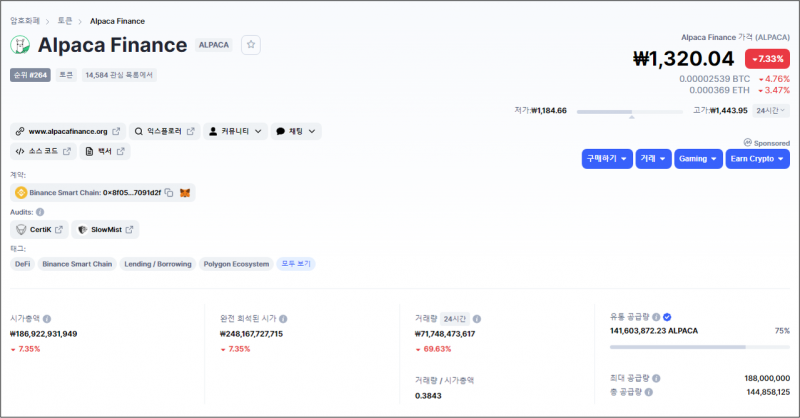Click the Audits info icon
Viewport: 800px width, 418px height.
pos(40,212)
